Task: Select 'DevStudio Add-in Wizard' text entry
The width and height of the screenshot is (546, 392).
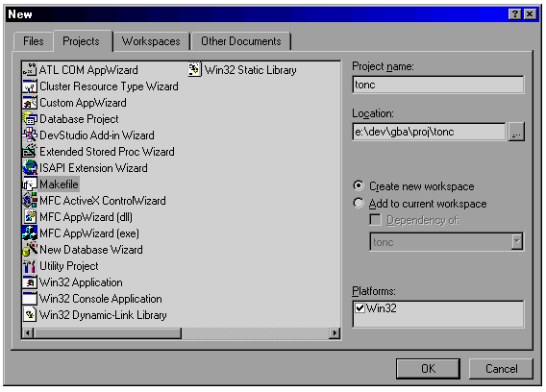Action: click(x=97, y=135)
